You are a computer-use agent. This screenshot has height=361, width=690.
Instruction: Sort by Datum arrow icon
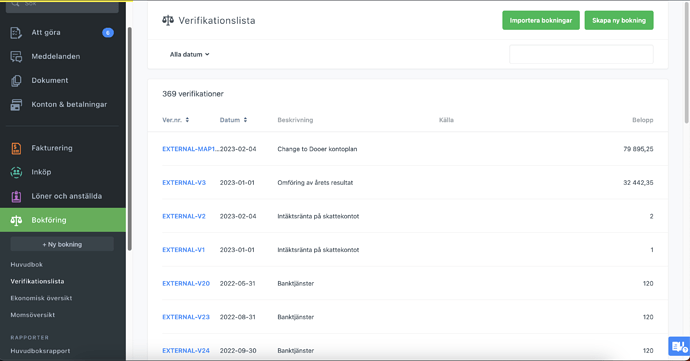[x=245, y=120]
